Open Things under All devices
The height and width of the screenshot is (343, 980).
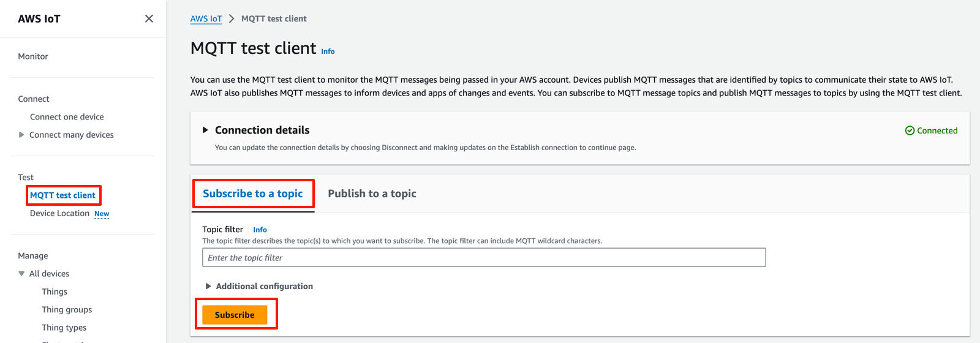tap(55, 292)
